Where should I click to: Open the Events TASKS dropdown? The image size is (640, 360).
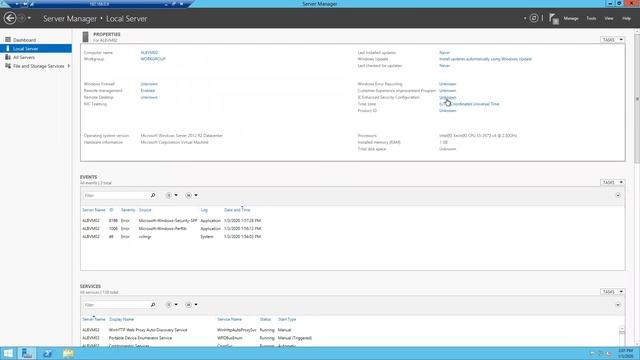coord(612,182)
